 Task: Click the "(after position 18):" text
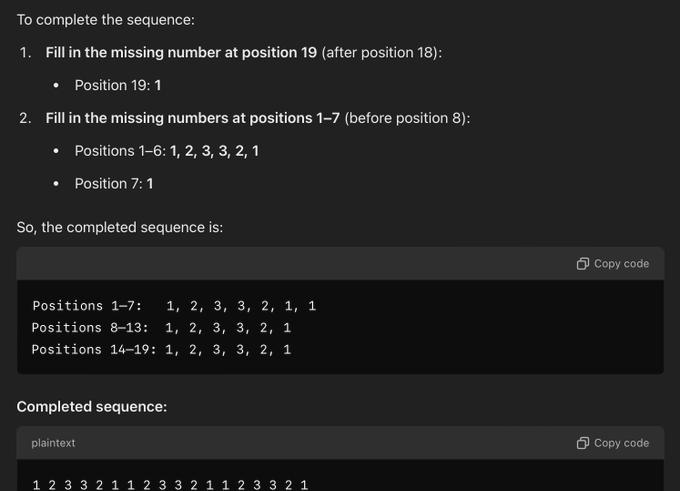tap(382, 52)
